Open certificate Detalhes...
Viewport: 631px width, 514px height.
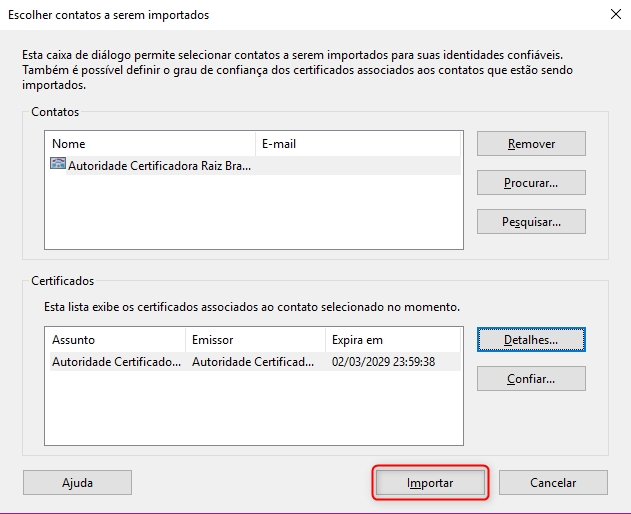pyautogui.click(x=531, y=340)
